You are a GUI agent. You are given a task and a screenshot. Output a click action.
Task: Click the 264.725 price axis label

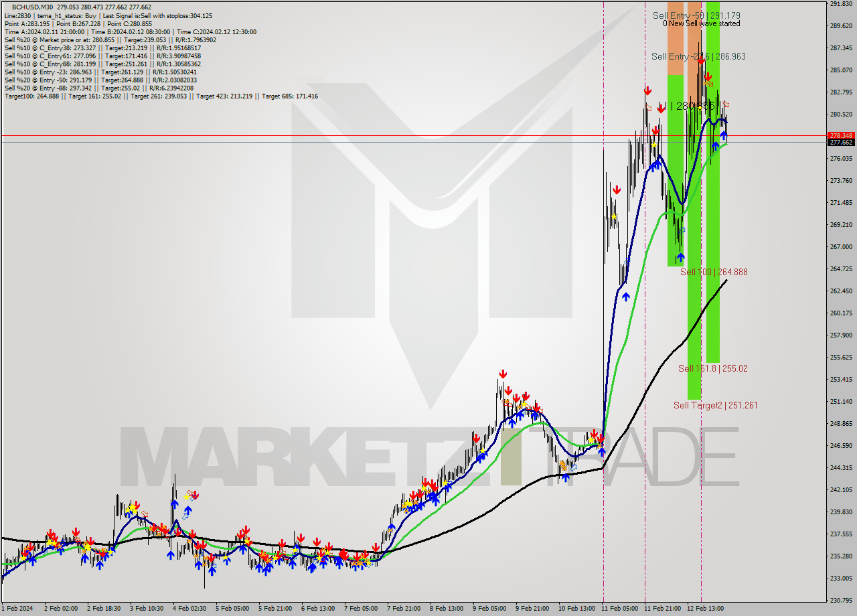(841, 268)
